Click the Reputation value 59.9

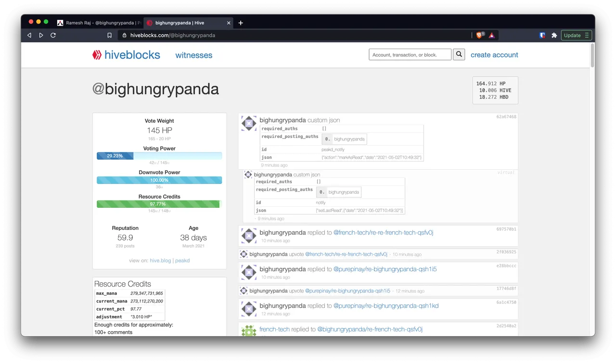click(x=125, y=238)
